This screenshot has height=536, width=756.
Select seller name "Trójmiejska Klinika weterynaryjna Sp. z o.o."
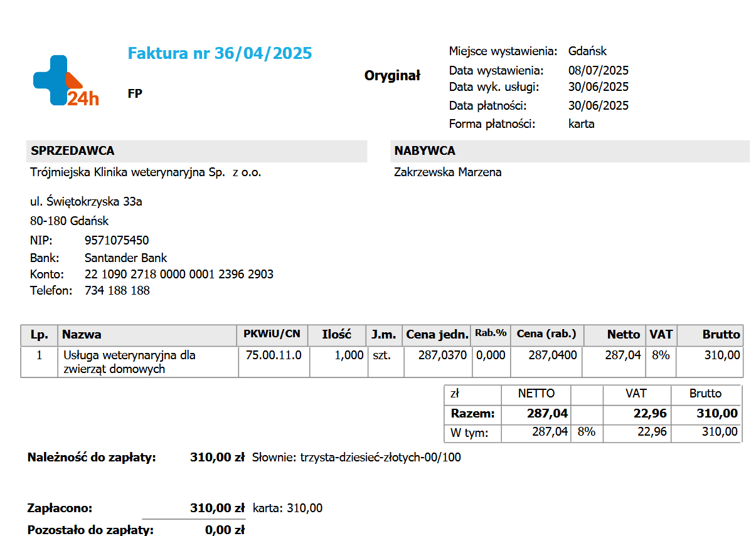click(146, 172)
